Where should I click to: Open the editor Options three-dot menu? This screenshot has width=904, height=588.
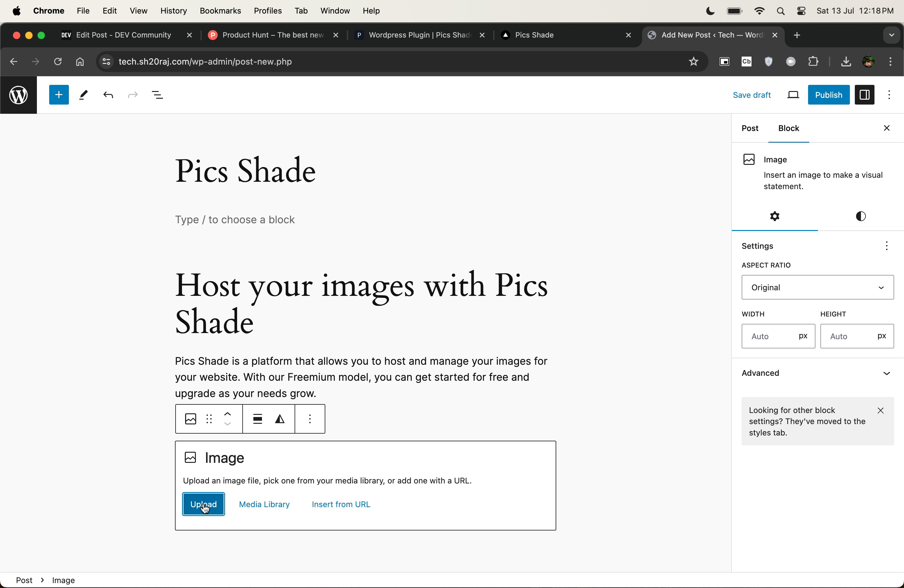pyautogui.click(x=889, y=95)
